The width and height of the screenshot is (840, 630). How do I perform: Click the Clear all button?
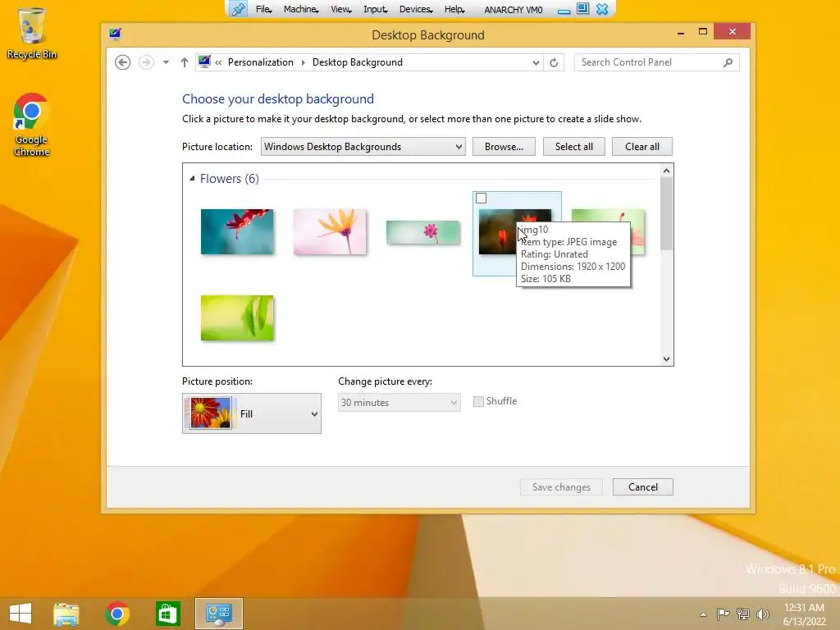click(x=642, y=147)
